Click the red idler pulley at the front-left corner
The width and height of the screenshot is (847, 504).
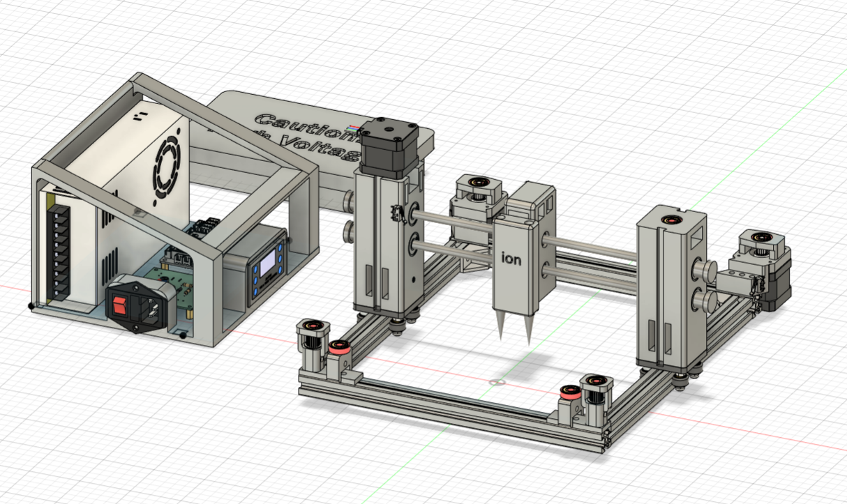pos(340,346)
